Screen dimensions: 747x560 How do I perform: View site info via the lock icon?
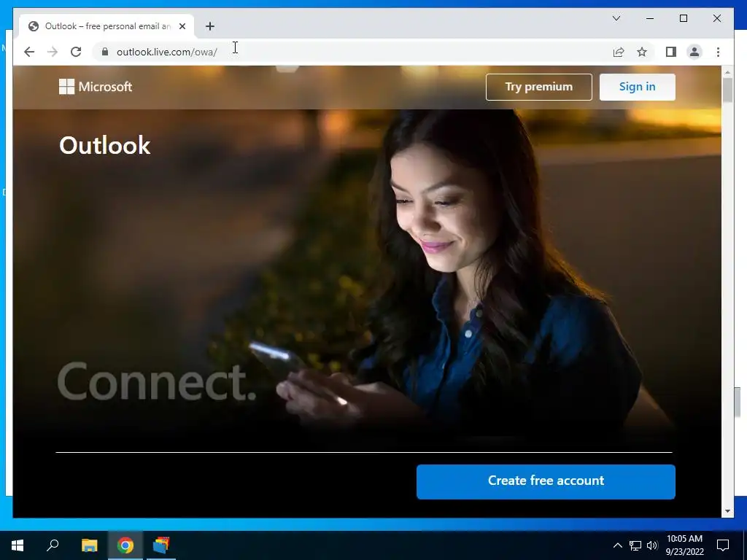(x=105, y=52)
